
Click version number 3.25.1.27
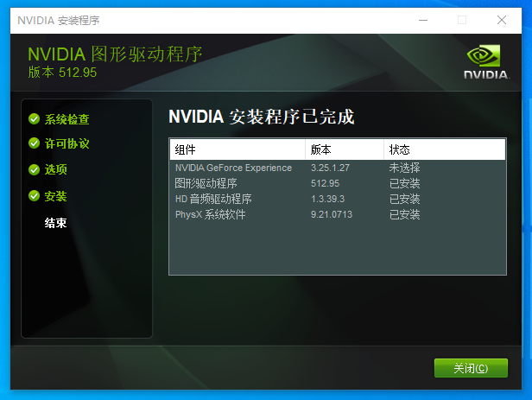pos(330,168)
